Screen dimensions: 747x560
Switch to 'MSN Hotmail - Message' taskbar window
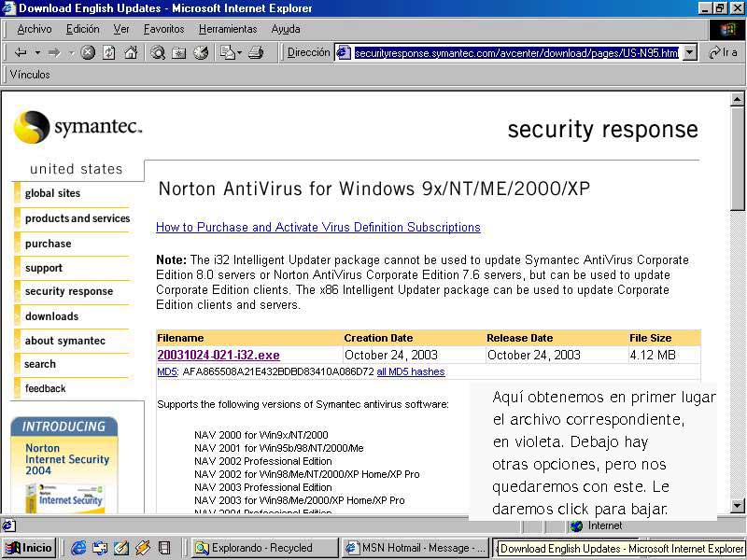(x=415, y=548)
